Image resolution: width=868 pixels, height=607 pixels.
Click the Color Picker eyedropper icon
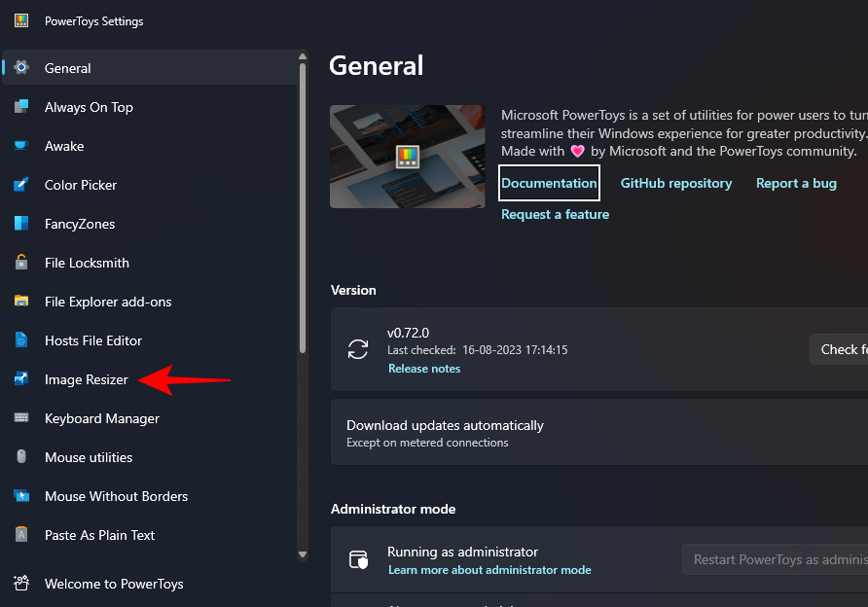tap(21, 185)
